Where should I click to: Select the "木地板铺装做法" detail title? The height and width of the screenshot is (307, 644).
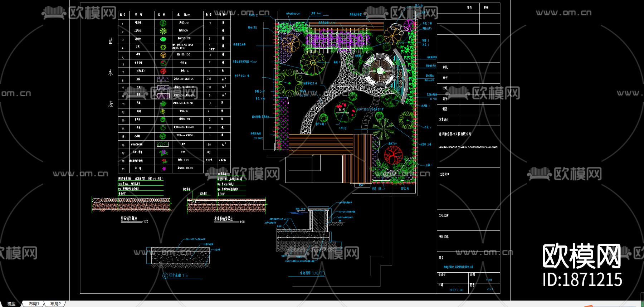(x=224, y=219)
